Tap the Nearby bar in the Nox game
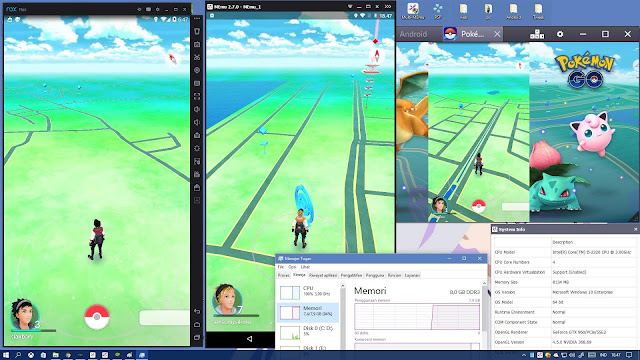The height and width of the screenshot is (360, 640). click(164, 318)
